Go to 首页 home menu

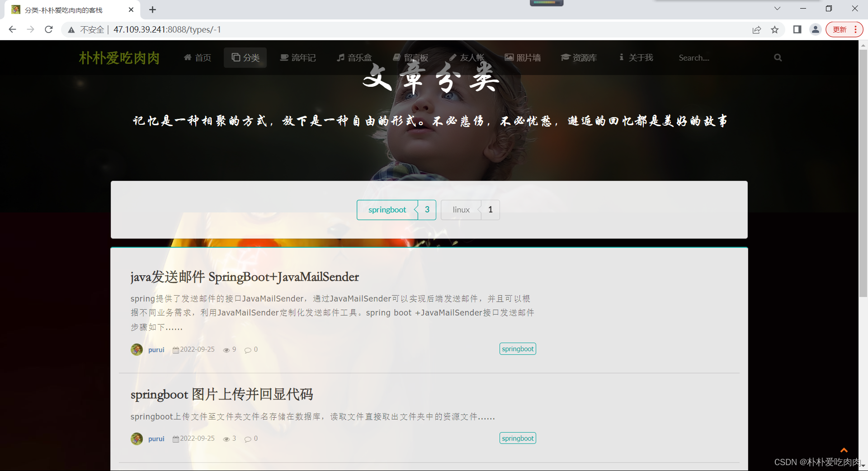[198, 57]
